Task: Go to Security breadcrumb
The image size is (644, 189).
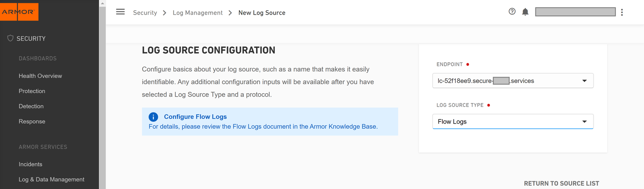Action: click(145, 13)
